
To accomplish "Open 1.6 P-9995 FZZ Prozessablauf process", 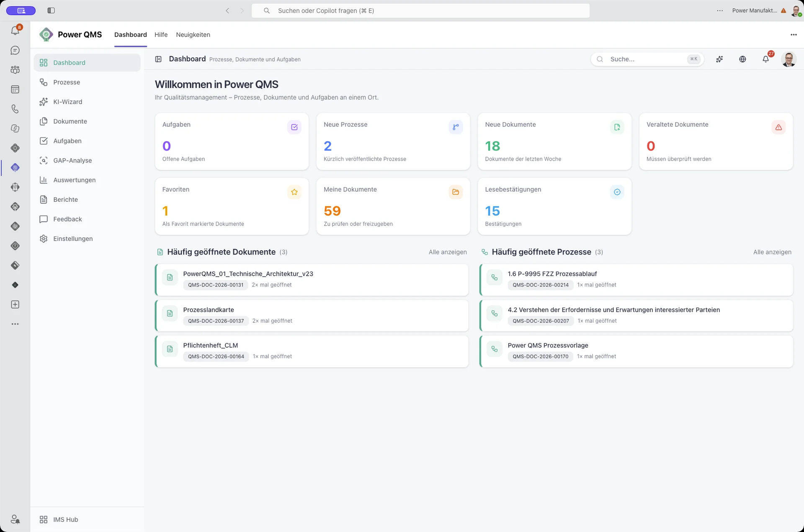I will (x=636, y=280).
